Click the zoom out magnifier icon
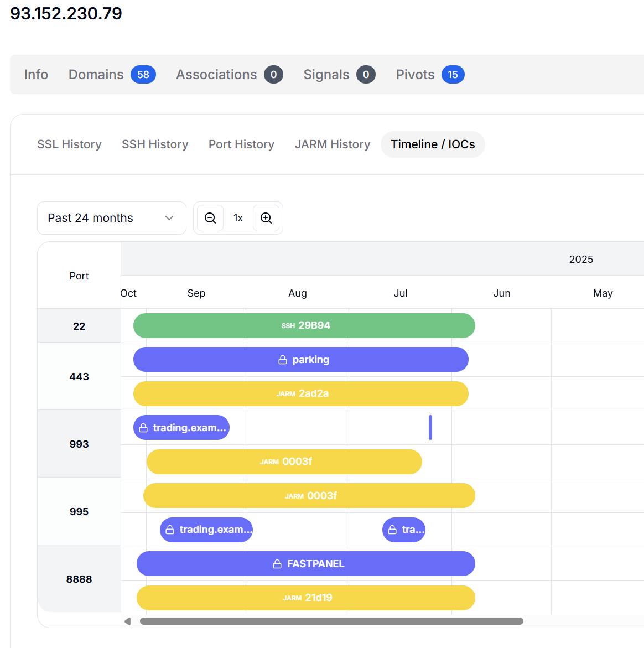 point(210,218)
